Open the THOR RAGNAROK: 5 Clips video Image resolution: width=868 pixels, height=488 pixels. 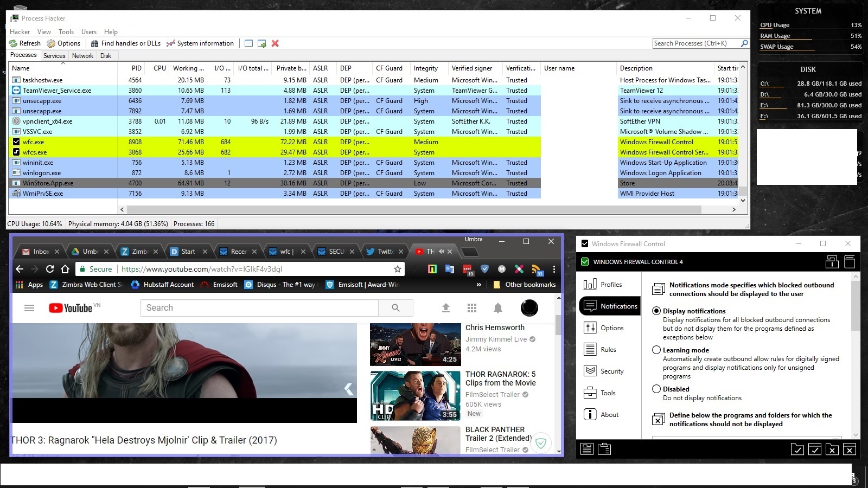point(416,395)
